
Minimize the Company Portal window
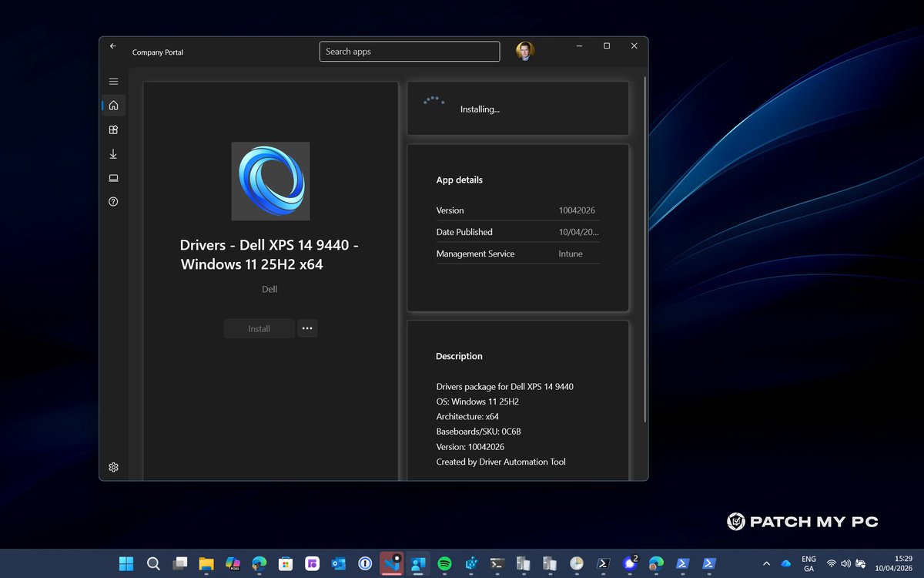tap(580, 46)
